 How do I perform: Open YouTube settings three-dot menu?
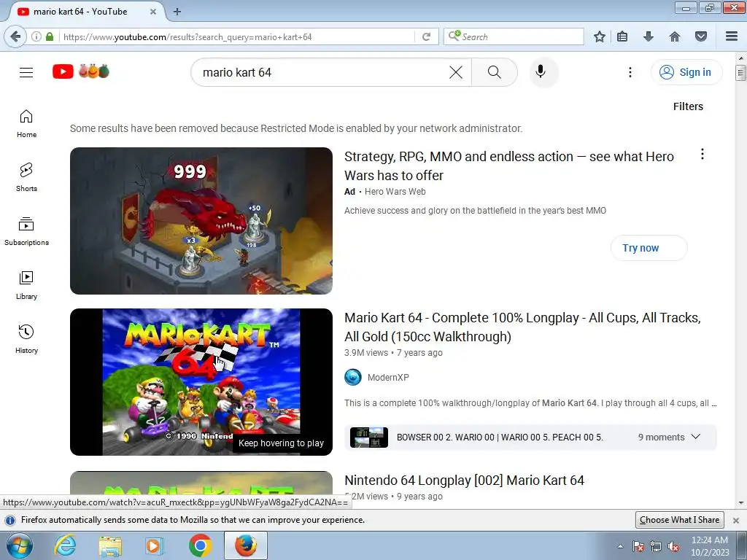click(630, 72)
